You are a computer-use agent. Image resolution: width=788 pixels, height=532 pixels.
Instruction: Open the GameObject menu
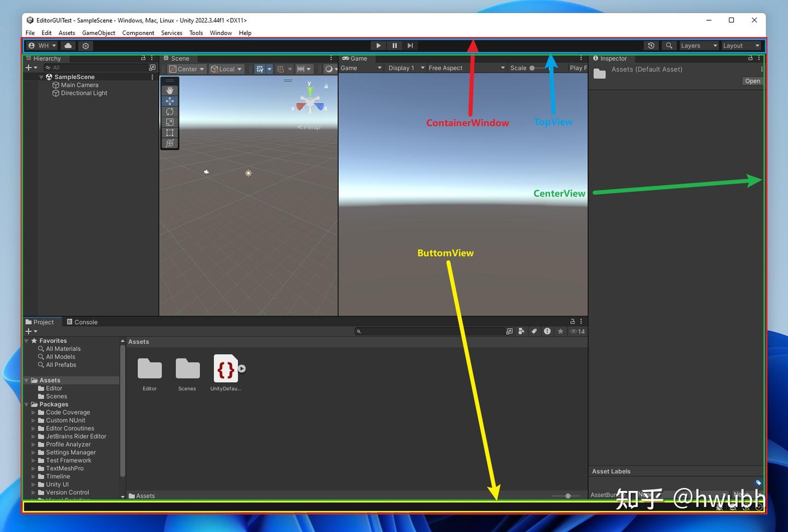99,33
